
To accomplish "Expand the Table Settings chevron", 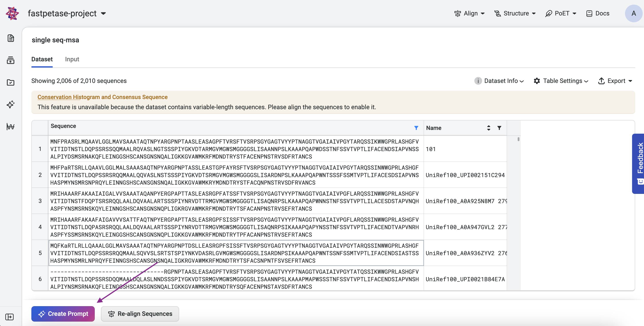I will click(586, 81).
